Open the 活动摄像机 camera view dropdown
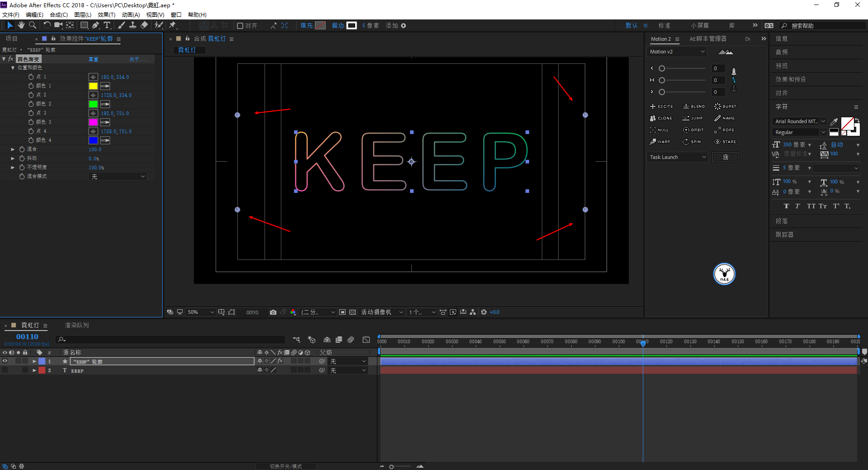This screenshot has width=868, height=470. [x=382, y=312]
